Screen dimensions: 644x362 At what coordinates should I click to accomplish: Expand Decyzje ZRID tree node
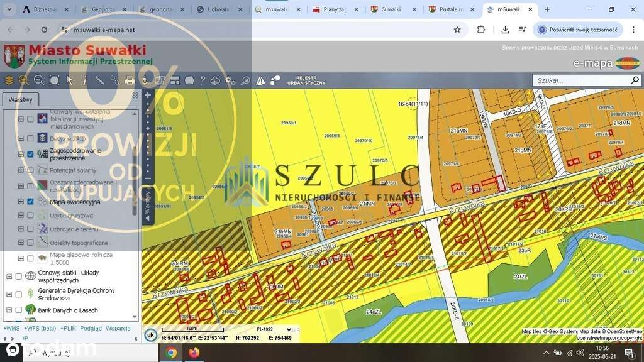coord(21,138)
